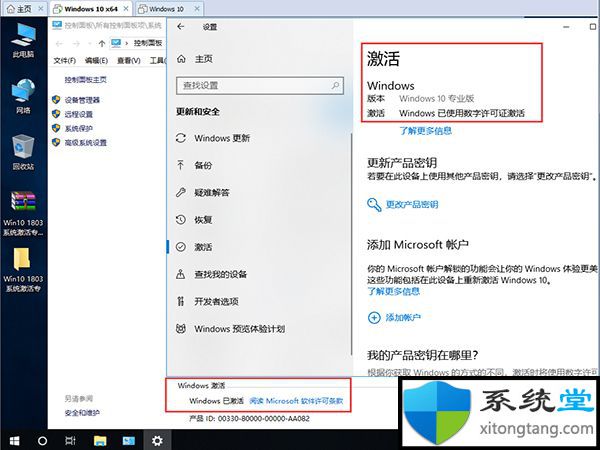This screenshot has width=600, height=450.
Task: Close the 主页 VMware tab
Action: [x=41, y=8]
